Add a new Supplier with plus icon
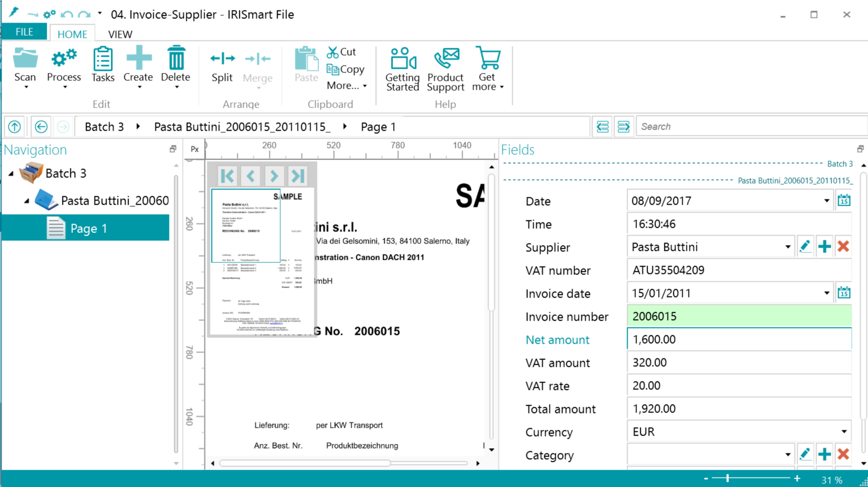This screenshot has width=868, height=487. coord(824,247)
